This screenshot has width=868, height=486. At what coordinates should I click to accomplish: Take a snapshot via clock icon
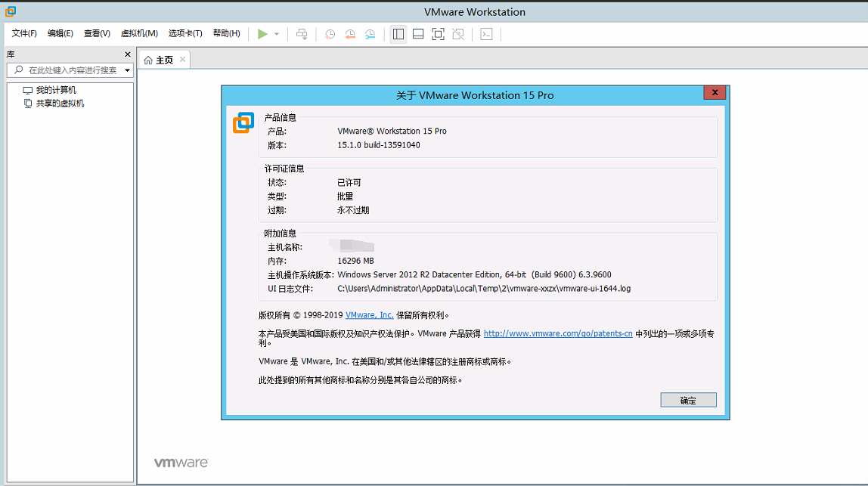coord(330,34)
